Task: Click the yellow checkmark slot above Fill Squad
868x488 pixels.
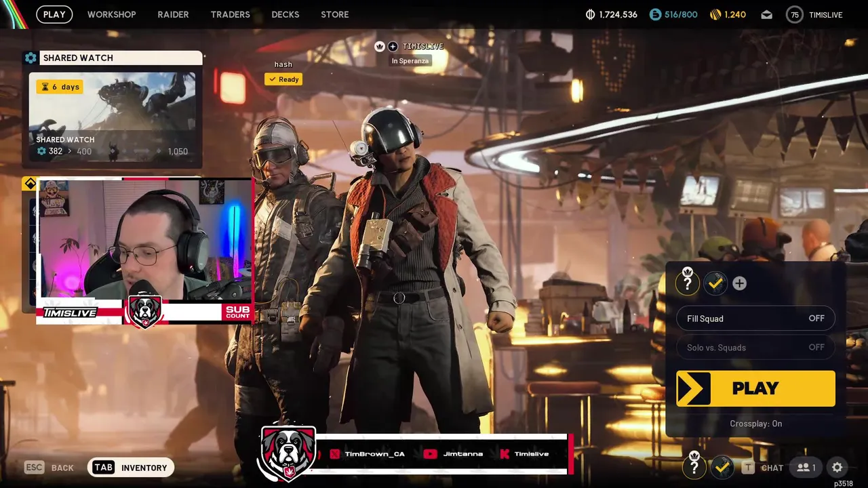Action: (x=715, y=283)
